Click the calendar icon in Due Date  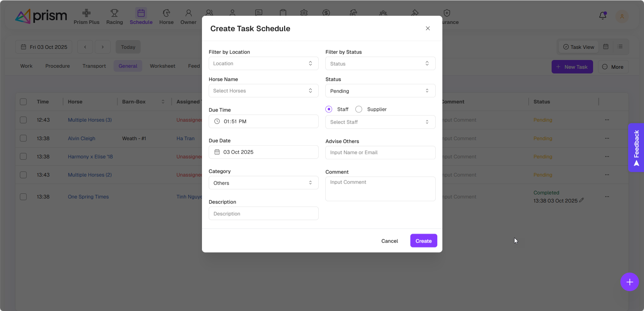[x=217, y=152]
